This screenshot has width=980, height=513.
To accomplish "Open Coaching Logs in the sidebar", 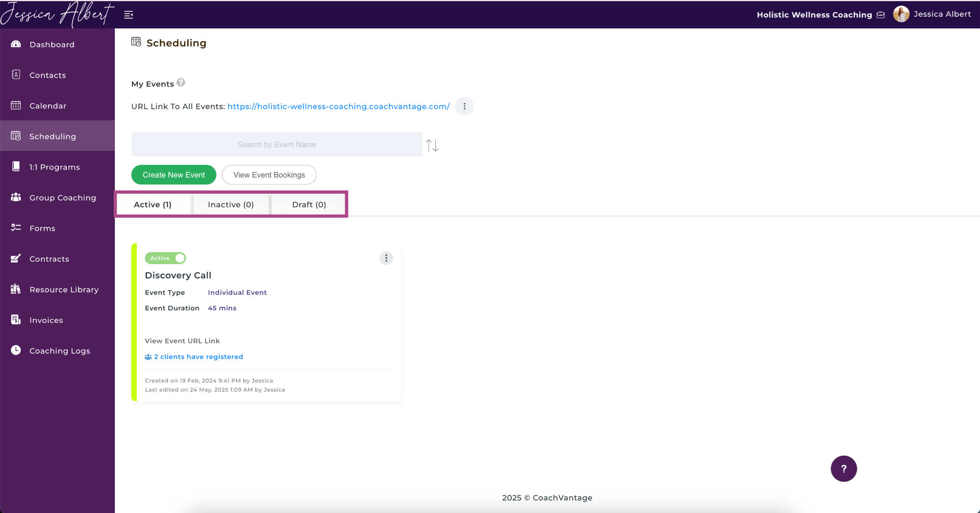I will (x=57, y=351).
